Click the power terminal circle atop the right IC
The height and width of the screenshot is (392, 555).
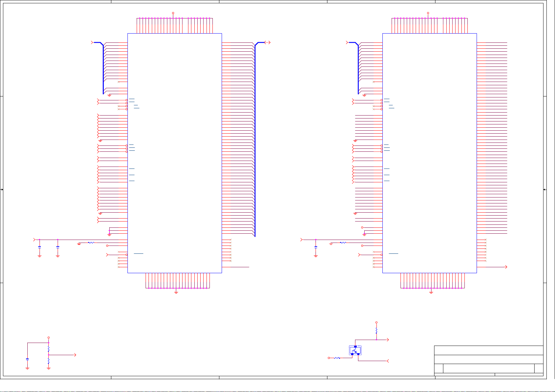pyautogui.click(x=428, y=13)
